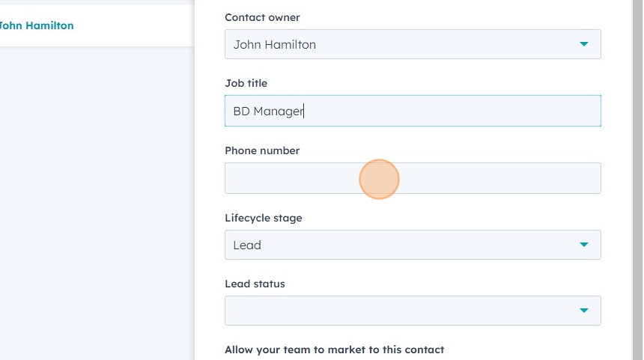
Task: Click the "Job title" field label
Action: point(246,83)
